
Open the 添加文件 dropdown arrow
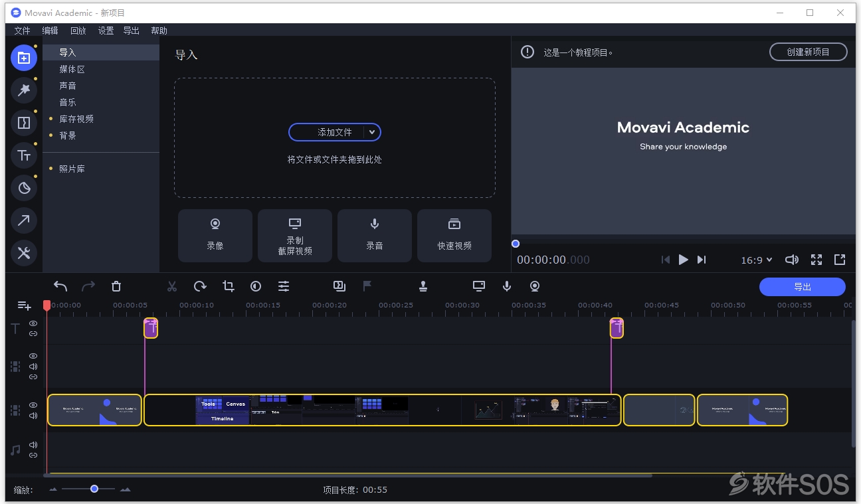point(372,132)
